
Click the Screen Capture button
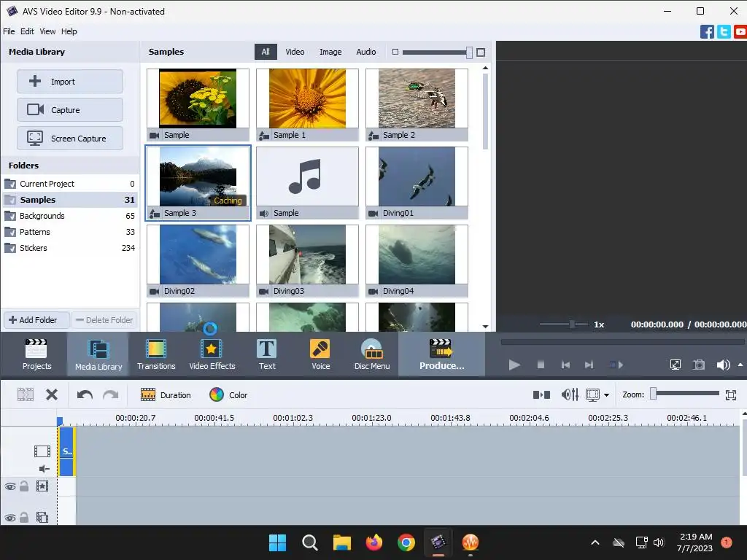click(x=70, y=139)
